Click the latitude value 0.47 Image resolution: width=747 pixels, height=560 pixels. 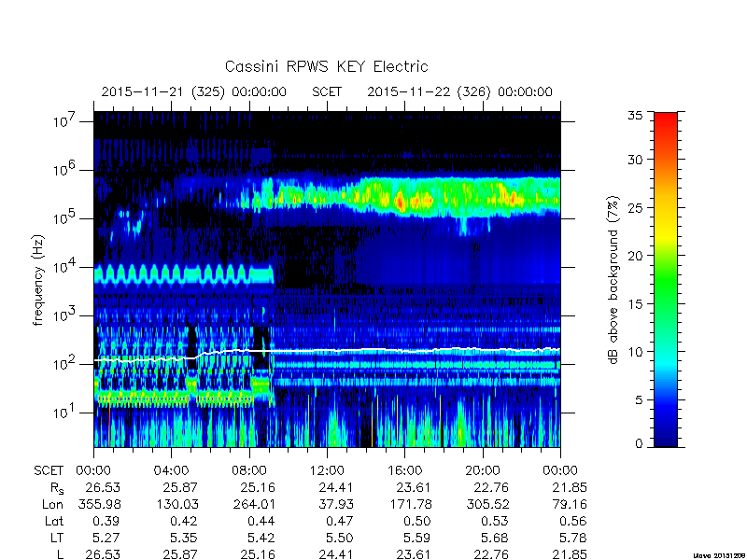pos(339,521)
